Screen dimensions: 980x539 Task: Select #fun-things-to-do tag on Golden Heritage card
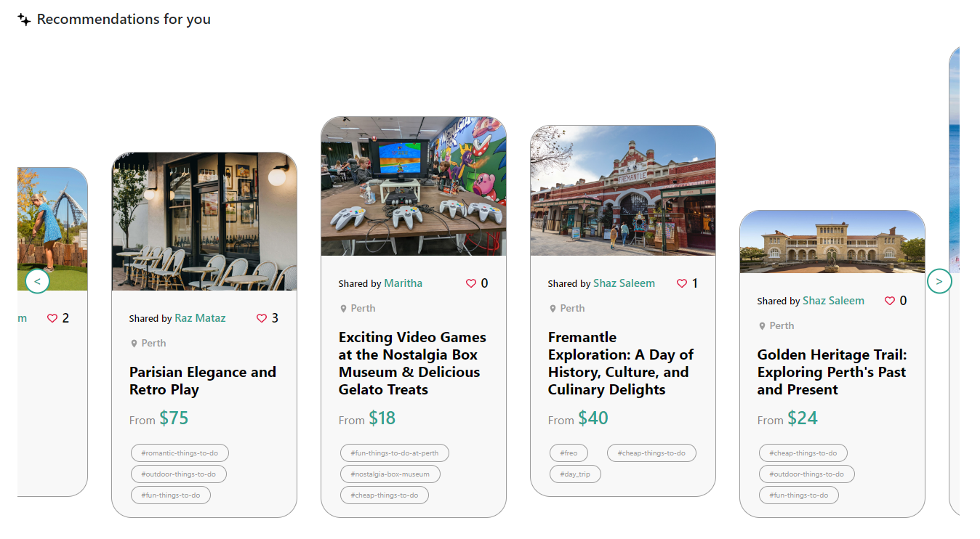coord(799,495)
